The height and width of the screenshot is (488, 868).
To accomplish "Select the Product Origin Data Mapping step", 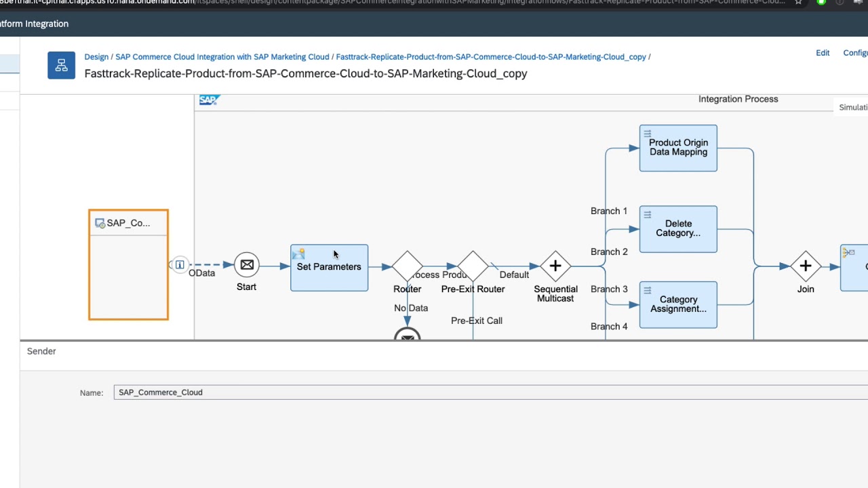I will [x=678, y=148].
